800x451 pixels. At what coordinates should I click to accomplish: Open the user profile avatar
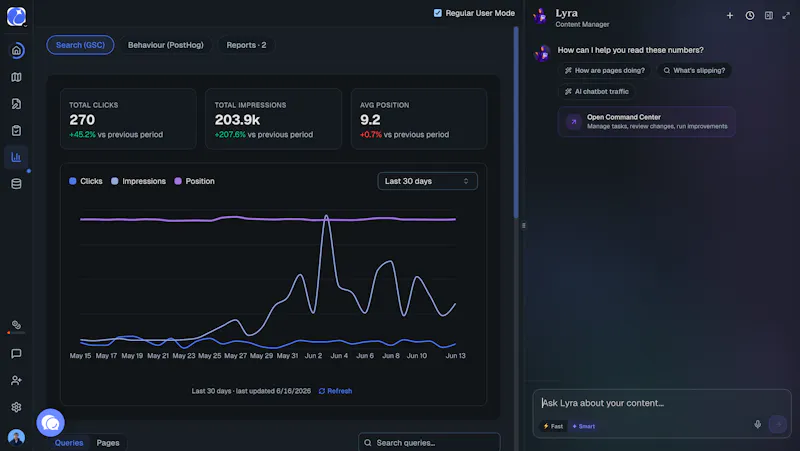coord(16,437)
